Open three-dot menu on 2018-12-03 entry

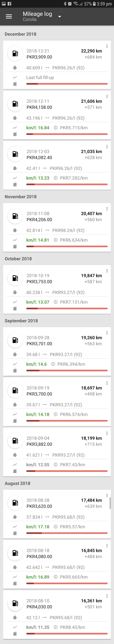point(107,147)
